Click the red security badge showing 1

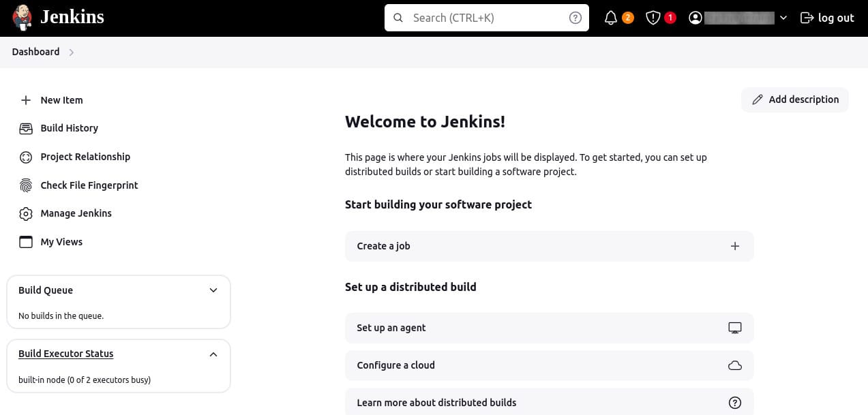670,18
